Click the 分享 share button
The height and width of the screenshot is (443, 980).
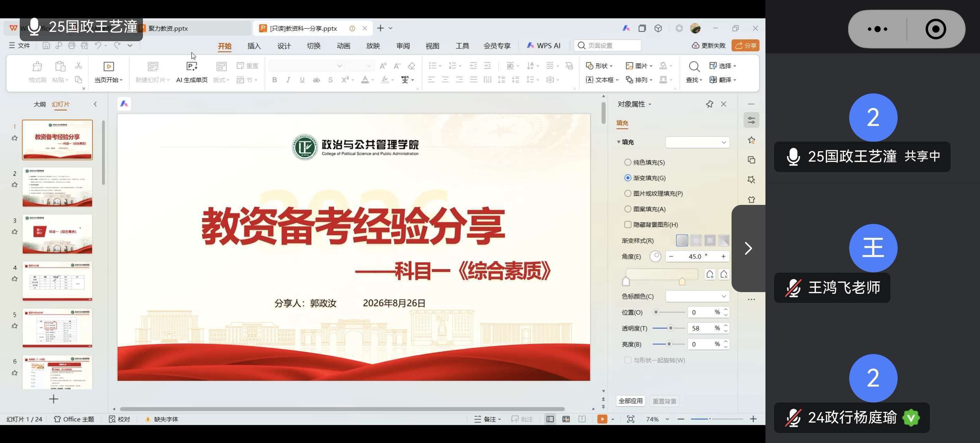[x=745, y=45]
